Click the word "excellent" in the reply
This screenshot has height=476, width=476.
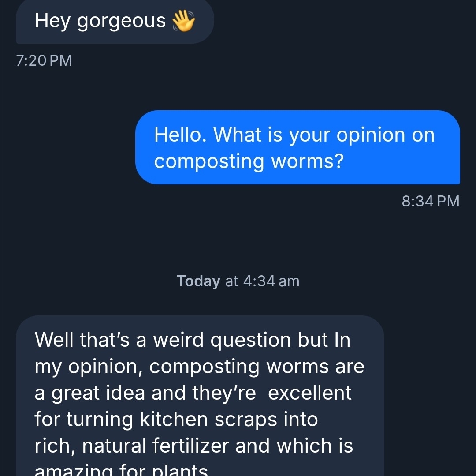point(309,393)
